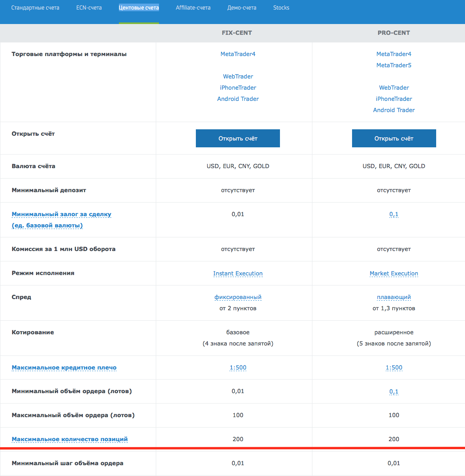
Task: Open WebTrader link under FIX-CENT
Action: tap(238, 76)
